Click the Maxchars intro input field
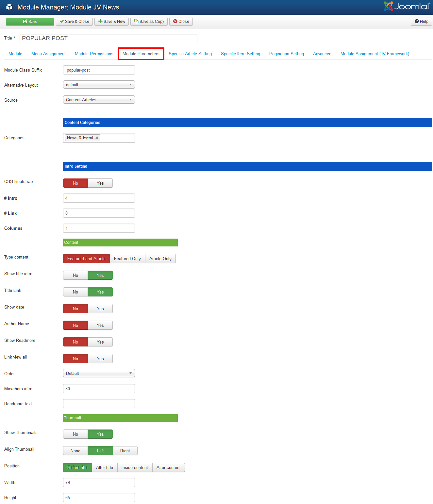The image size is (433, 504). [x=99, y=389]
